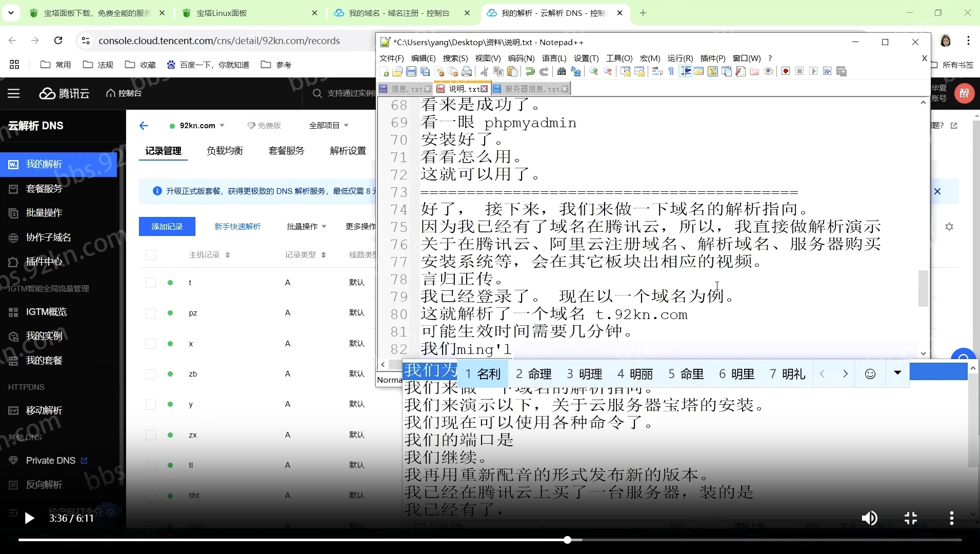980x554 pixels.
Task: Click the Redo arrow in Notepad++ toolbar
Action: [x=544, y=72]
